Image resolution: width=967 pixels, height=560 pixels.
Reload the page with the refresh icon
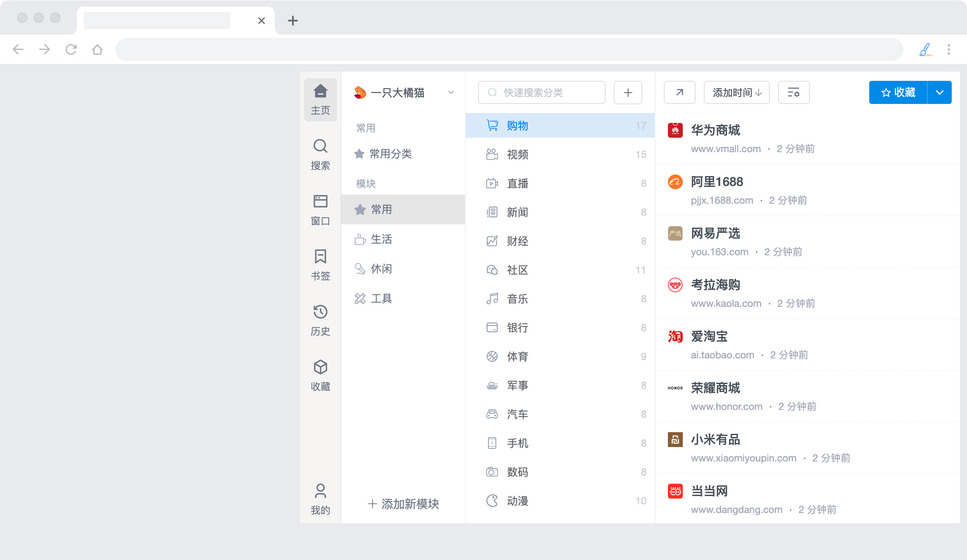[x=71, y=49]
